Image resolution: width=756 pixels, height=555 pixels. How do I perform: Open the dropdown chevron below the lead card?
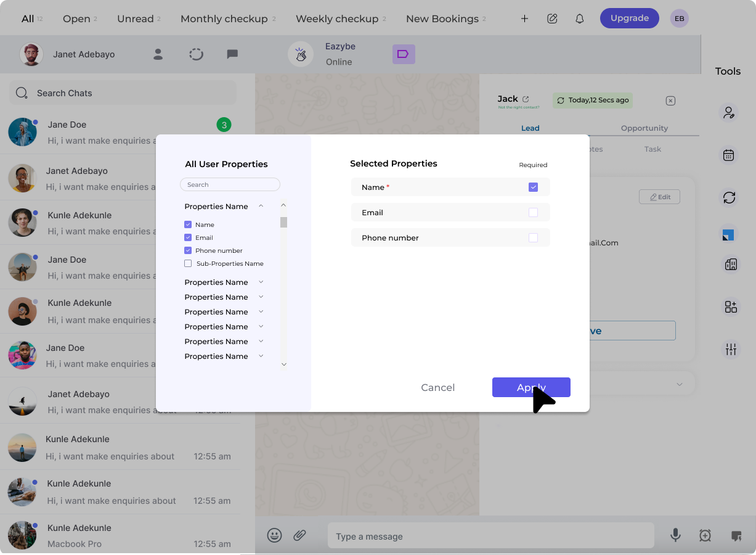pos(680,384)
